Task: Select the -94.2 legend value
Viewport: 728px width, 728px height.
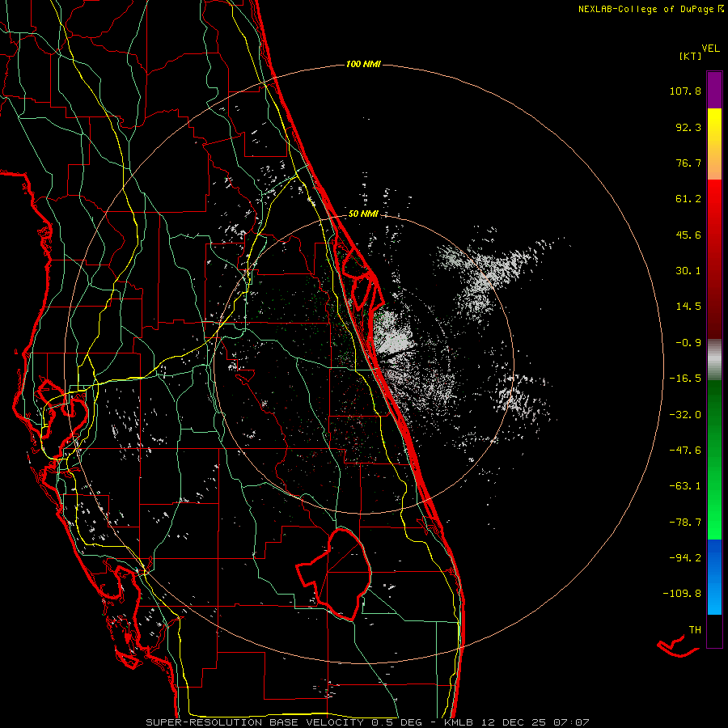Action: 685,557
